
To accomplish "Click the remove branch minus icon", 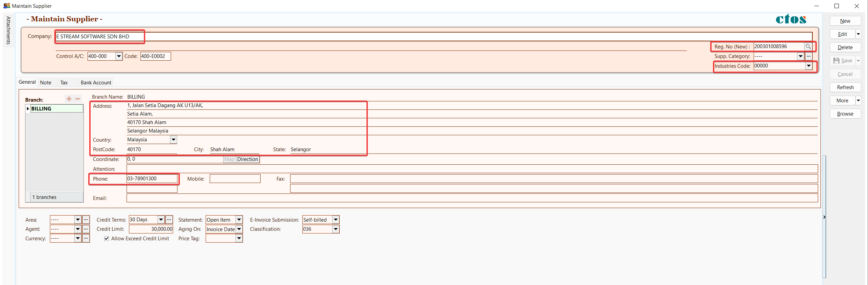I will 78,99.
